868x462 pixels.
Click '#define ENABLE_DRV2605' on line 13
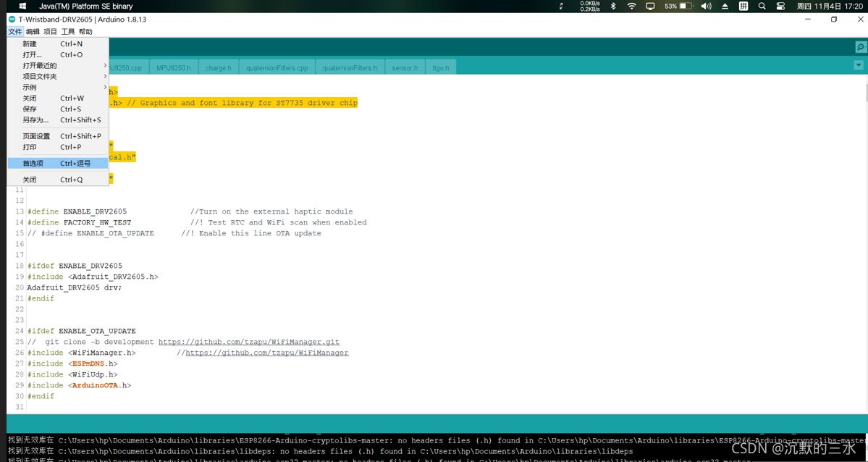pyautogui.click(x=77, y=211)
